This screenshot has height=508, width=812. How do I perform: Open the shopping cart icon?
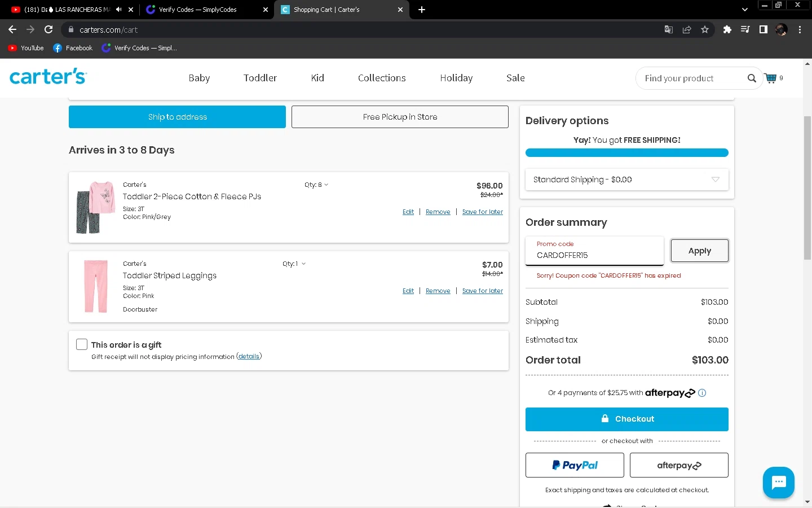[x=770, y=78]
